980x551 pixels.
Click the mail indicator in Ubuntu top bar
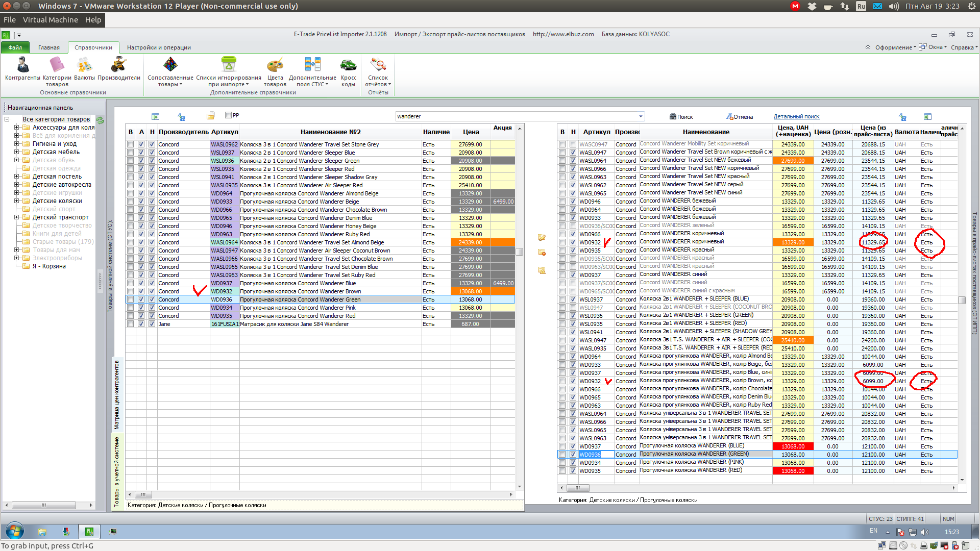877,6
